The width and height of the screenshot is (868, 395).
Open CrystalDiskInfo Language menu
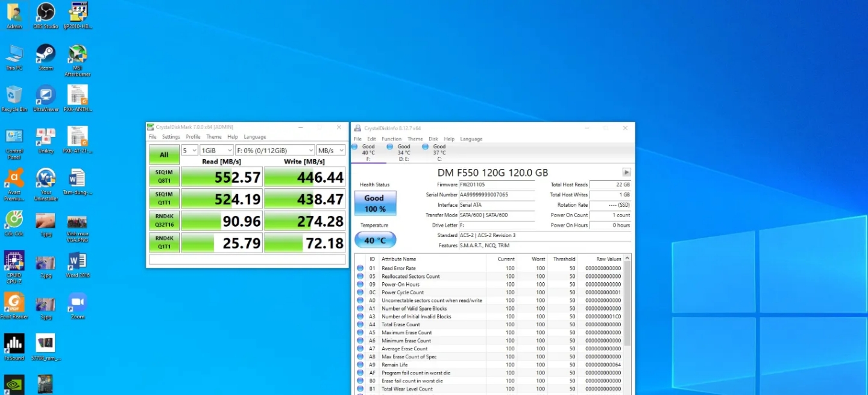point(471,139)
